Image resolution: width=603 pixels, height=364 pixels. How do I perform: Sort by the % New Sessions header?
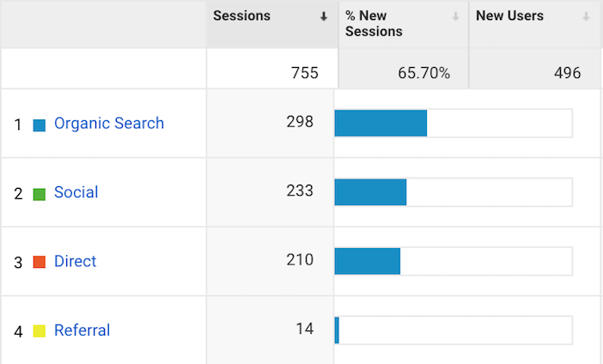tap(374, 23)
